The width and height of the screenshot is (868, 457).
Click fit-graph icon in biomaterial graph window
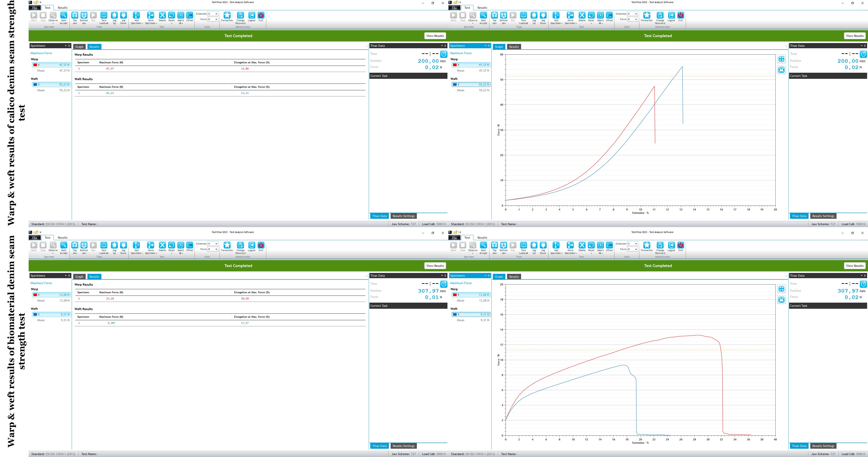[x=781, y=289]
